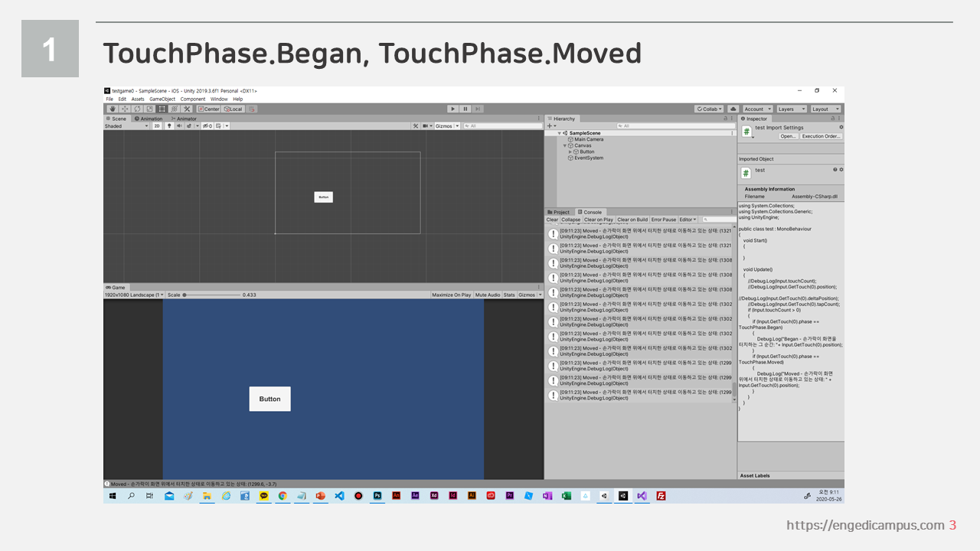Open Photoshop from the taskbar

pyautogui.click(x=377, y=496)
